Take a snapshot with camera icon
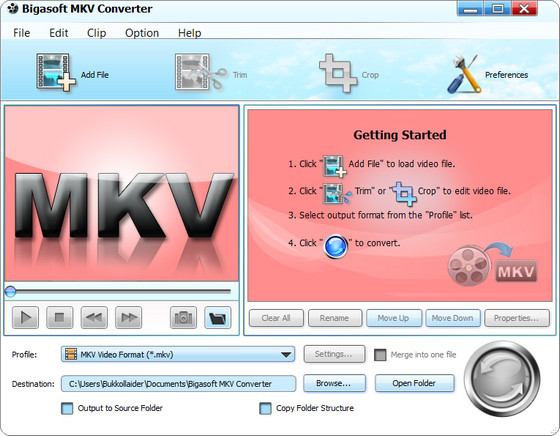This screenshot has height=436, width=560. tap(183, 317)
